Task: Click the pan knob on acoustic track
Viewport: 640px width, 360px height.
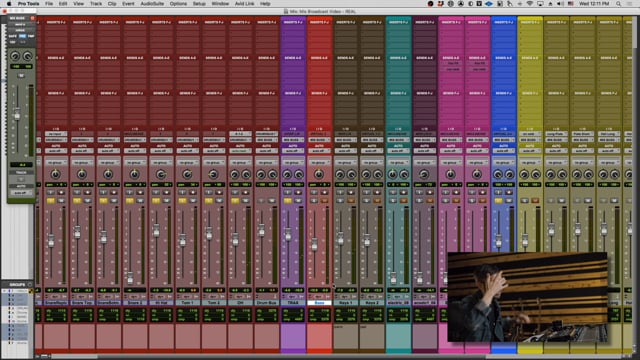Action: (x=424, y=175)
